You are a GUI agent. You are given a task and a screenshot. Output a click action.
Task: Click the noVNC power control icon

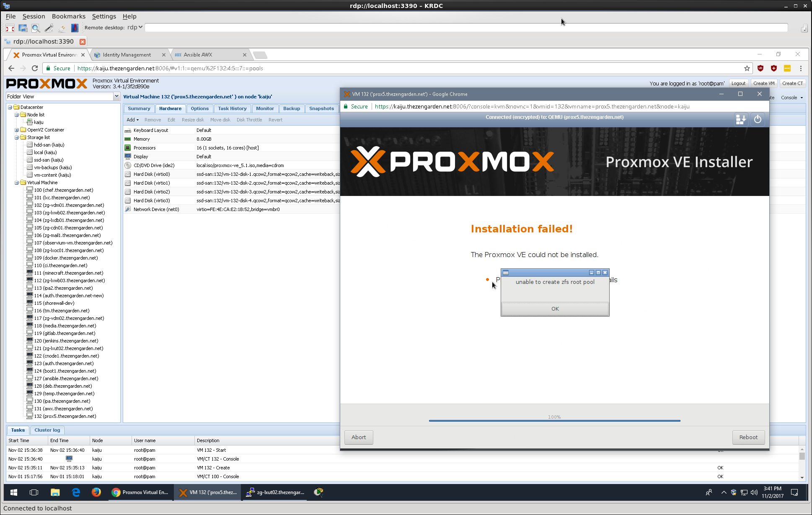click(x=758, y=120)
